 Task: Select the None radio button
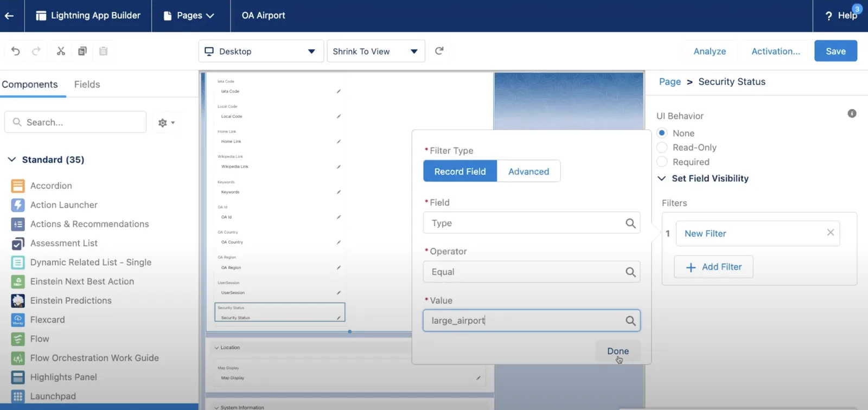coord(662,133)
